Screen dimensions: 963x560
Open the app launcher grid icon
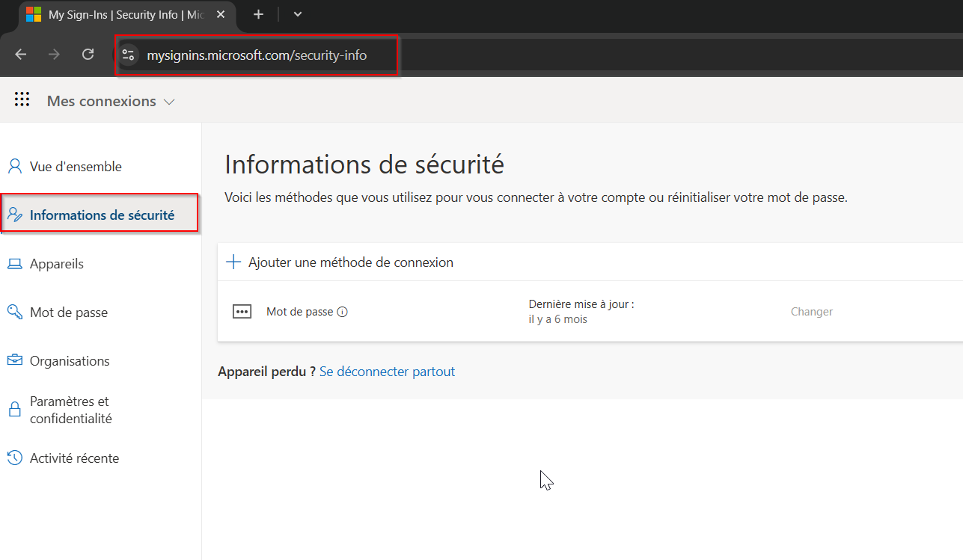click(x=22, y=100)
